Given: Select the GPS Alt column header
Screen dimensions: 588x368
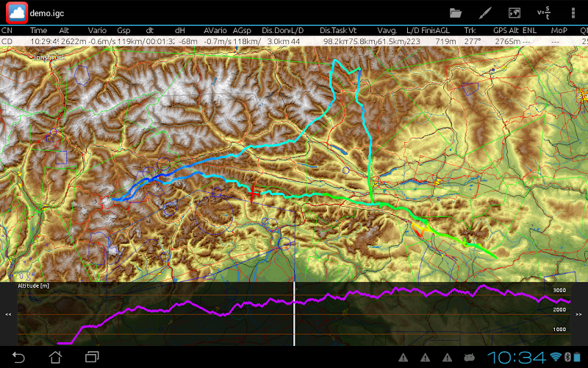Looking at the screenshot, I should [506, 30].
